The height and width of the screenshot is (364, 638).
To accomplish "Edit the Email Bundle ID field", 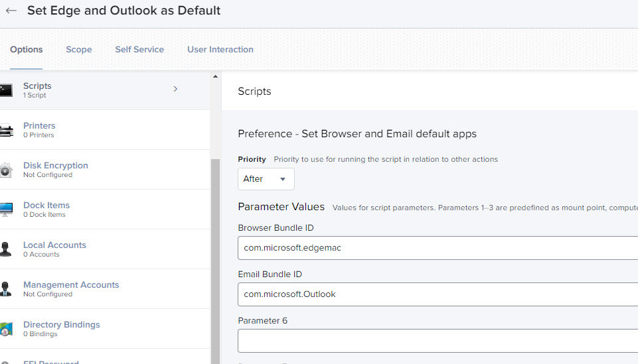I will (438, 294).
